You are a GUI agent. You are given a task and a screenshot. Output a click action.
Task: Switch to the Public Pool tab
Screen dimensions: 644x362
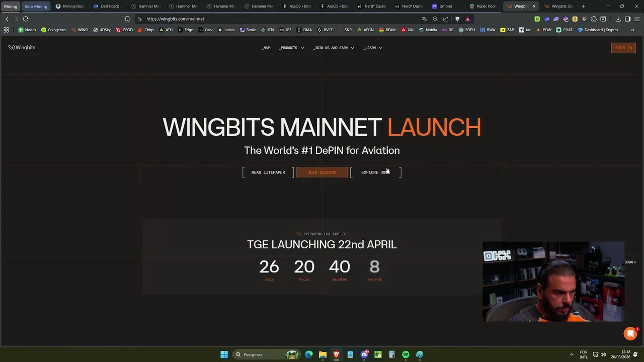pos(483,6)
